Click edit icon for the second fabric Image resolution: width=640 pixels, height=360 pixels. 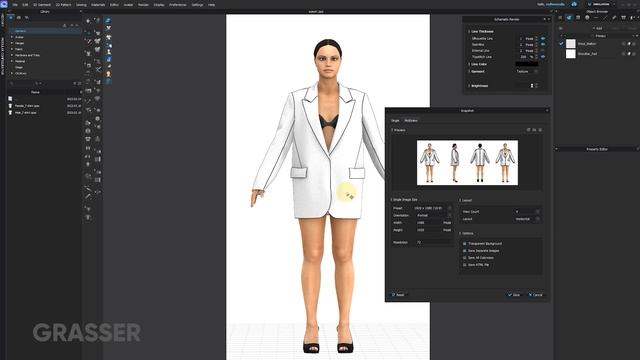click(x=629, y=54)
